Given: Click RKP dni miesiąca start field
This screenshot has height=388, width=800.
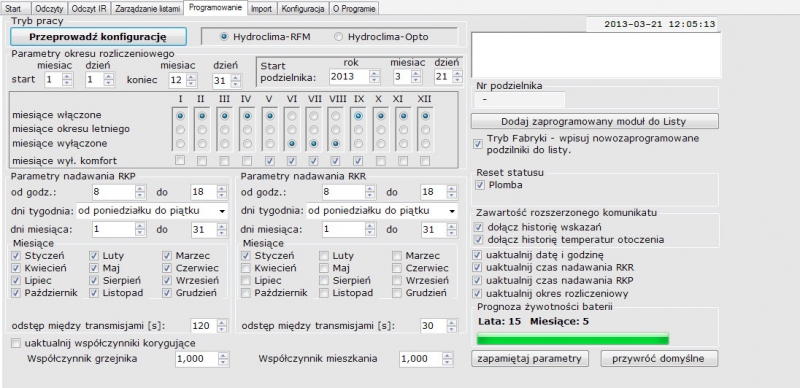Looking at the screenshot, I should coord(120,230).
